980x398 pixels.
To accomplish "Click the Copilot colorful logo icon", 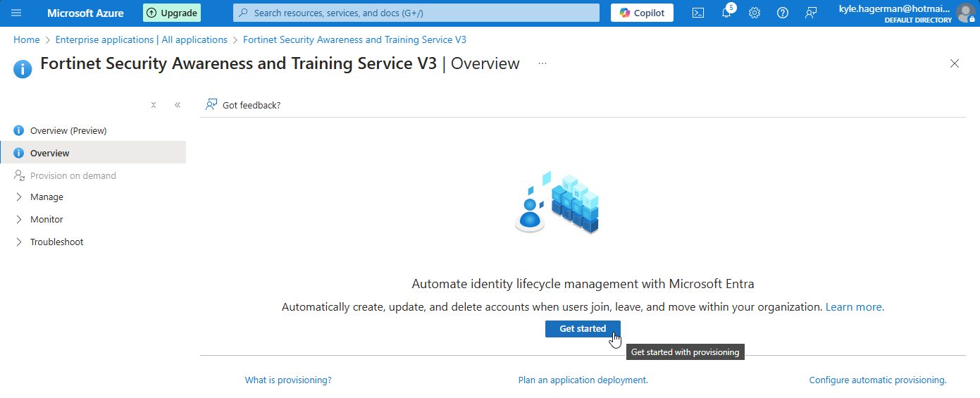I will (625, 13).
